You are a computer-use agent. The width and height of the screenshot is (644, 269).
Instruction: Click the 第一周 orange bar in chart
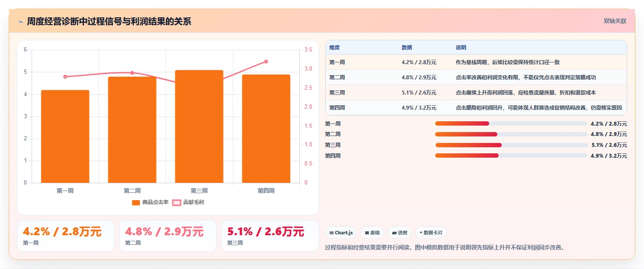coord(65,136)
